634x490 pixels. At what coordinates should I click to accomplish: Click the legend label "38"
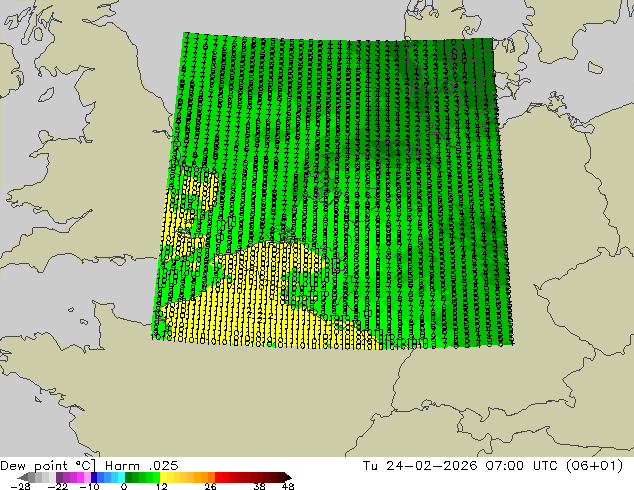(260, 486)
